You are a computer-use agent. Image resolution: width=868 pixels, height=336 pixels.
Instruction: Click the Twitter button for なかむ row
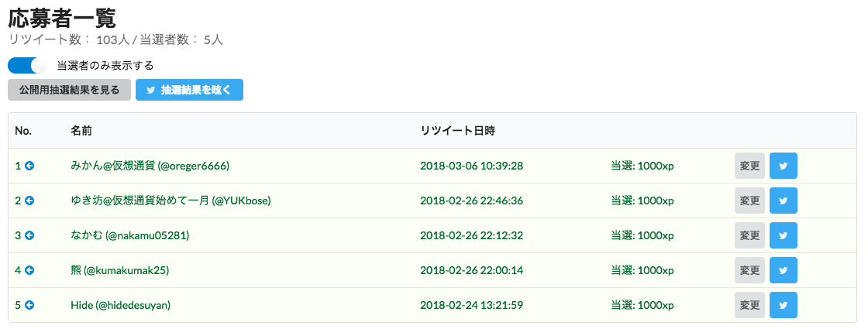(784, 235)
